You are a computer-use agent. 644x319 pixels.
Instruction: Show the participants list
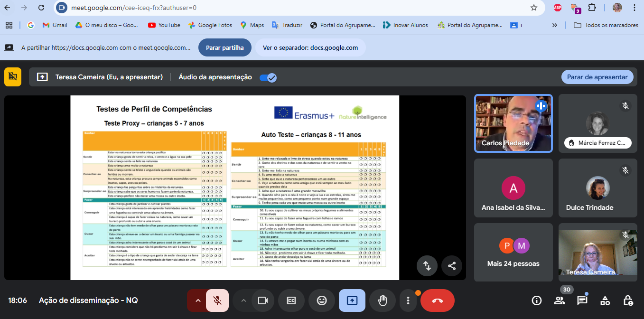(x=560, y=300)
